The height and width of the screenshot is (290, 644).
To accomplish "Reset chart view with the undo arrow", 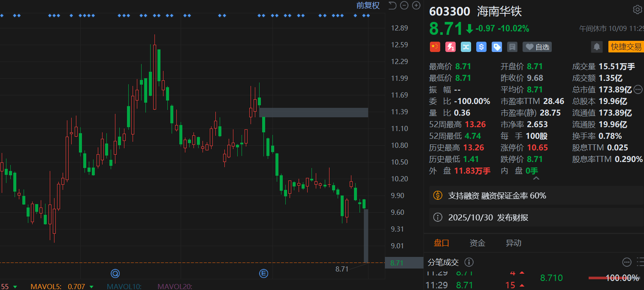I will click(392, 5).
